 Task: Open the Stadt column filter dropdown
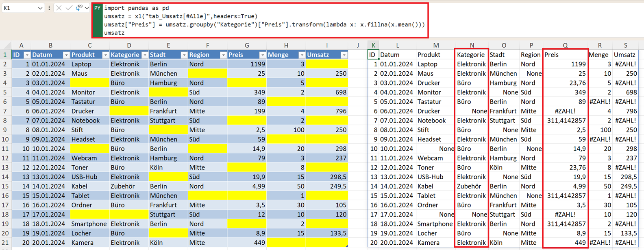184,55
